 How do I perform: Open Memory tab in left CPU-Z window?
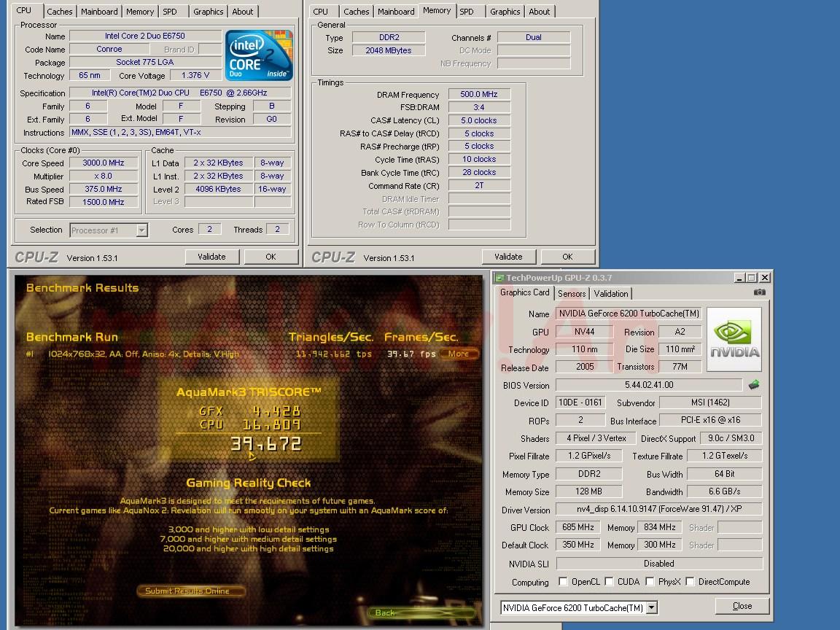point(140,12)
